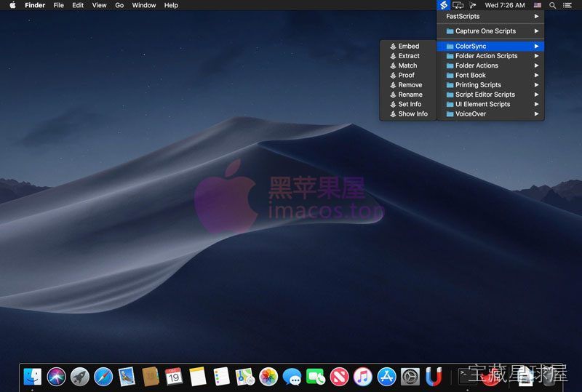
Task: Run the Extract ColorSync script
Action: click(408, 56)
